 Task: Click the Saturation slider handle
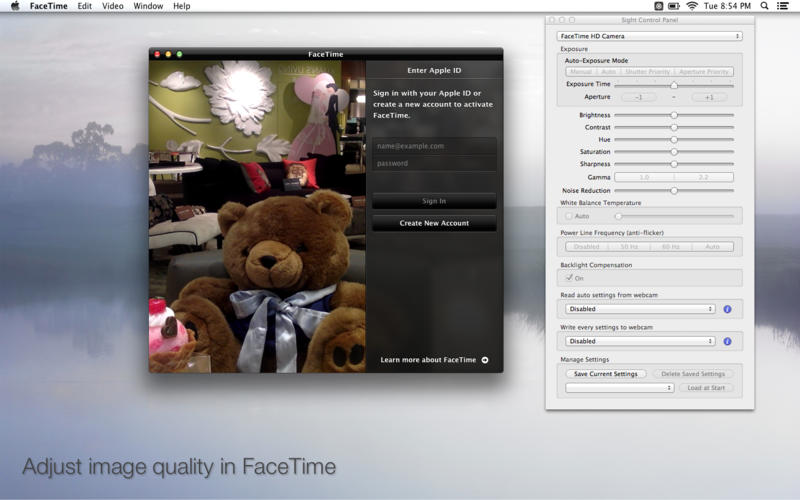tap(674, 152)
